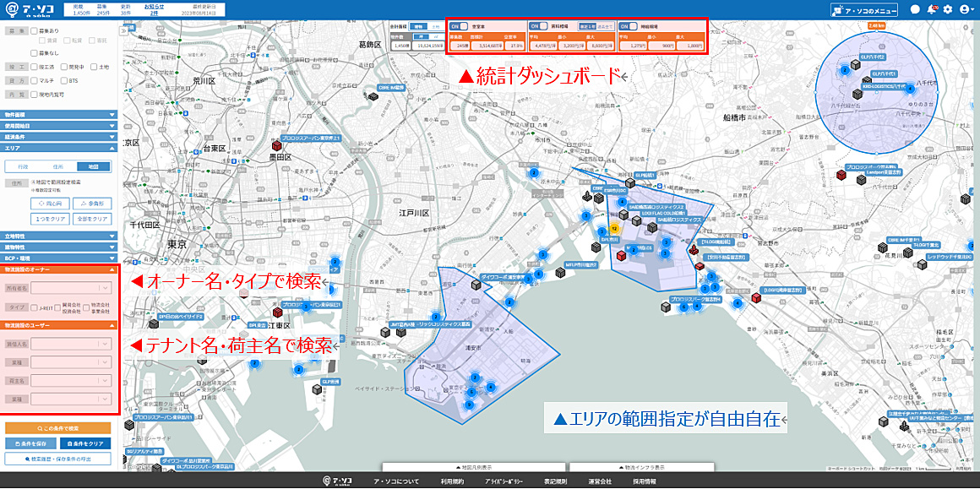The width and height of the screenshot is (980, 489).
Task: Open notifications bell icon
Action: [932, 9]
